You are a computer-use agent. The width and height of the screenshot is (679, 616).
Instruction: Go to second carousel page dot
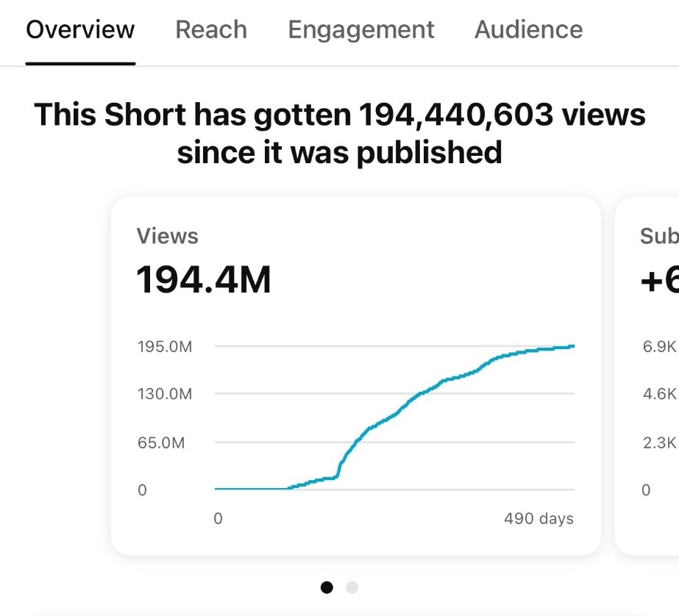pos(352,587)
